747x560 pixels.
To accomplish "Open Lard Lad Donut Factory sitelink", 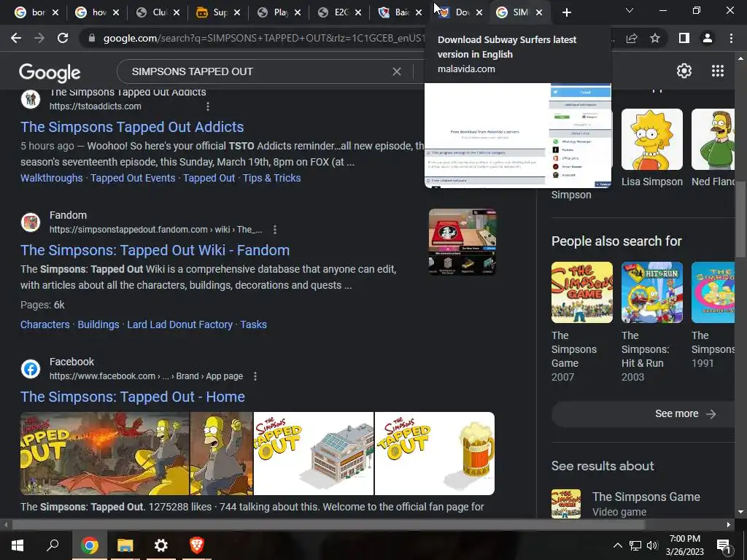I will pyautogui.click(x=179, y=324).
